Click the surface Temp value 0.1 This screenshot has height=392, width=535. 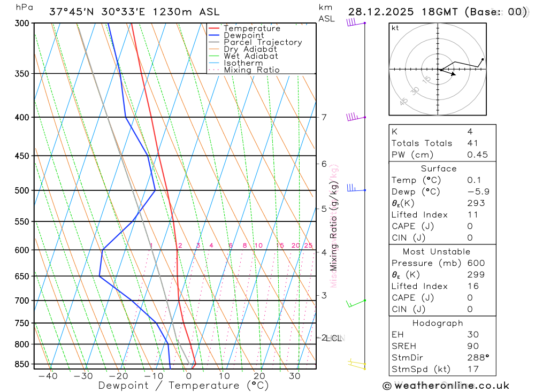pos(474,180)
